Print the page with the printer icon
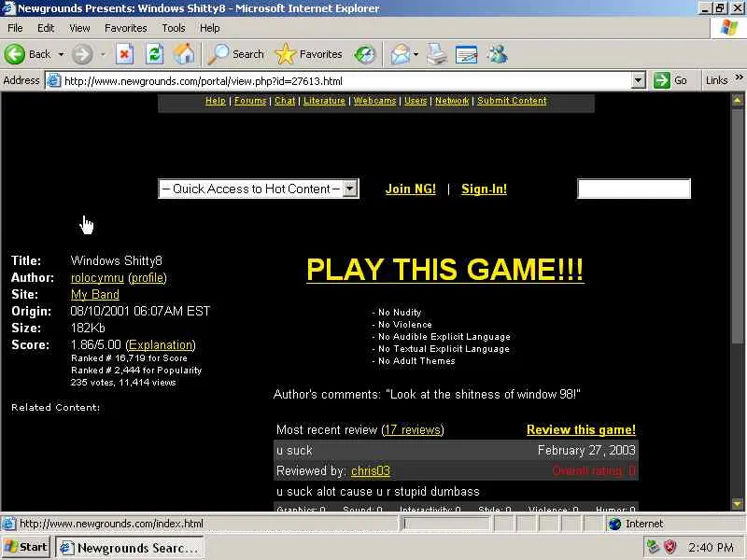Viewport: 747px width, 560px height. pyautogui.click(x=437, y=54)
